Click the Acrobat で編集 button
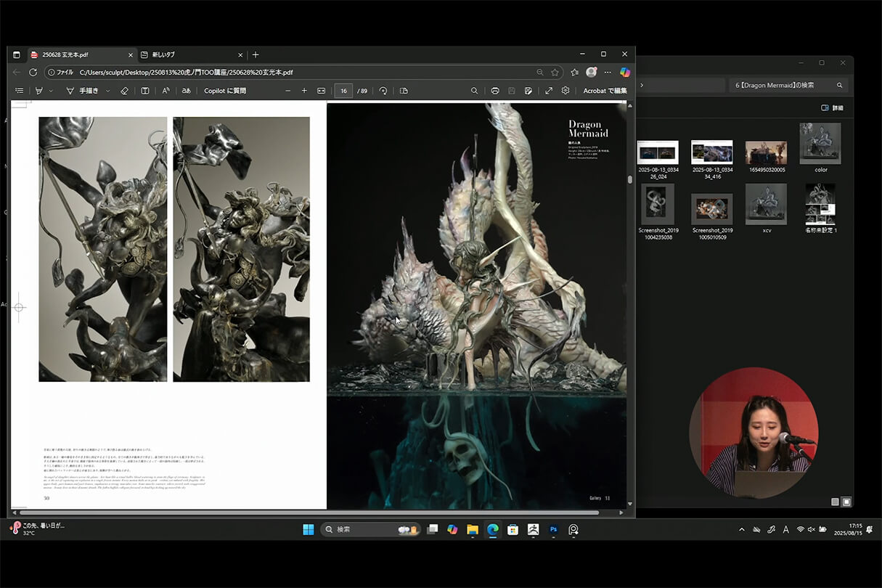 pos(605,91)
